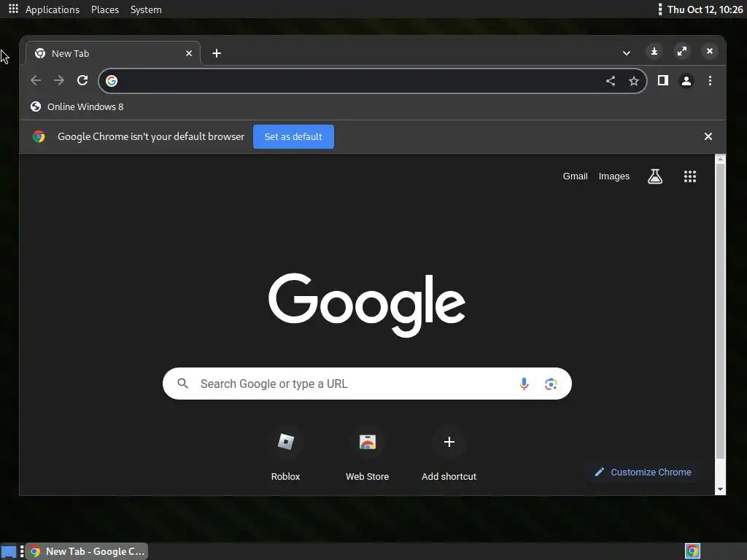Open the Applications menu

pos(53,9)
